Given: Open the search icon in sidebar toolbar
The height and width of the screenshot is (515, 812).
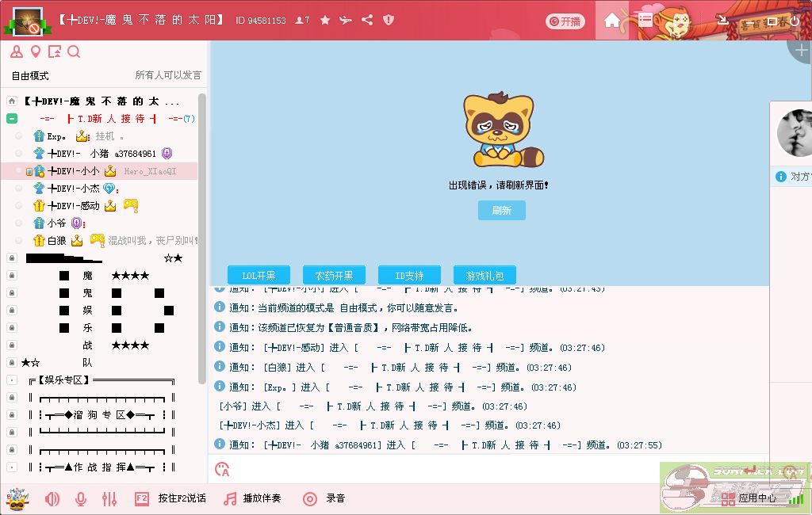Looking at the screenshot, I should [74, 52].
